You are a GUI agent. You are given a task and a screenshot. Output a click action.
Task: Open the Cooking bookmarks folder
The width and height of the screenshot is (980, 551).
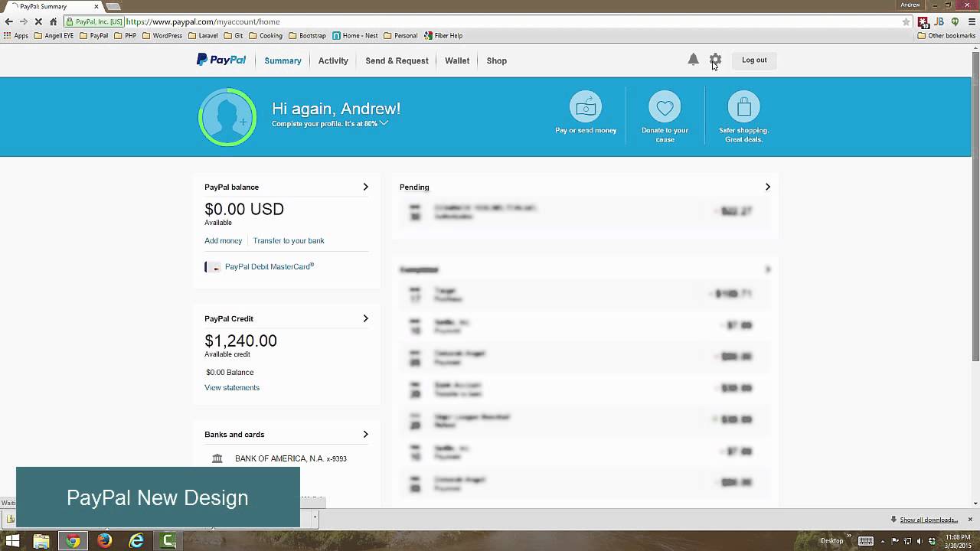pyautogui.click(x=266, y=35)
